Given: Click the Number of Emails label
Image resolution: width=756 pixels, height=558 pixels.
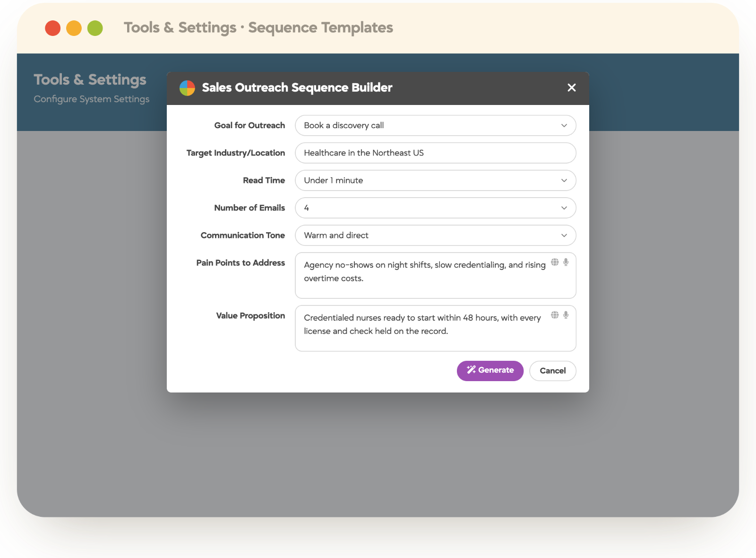Looking at the screenshot, I should (249, 208).
